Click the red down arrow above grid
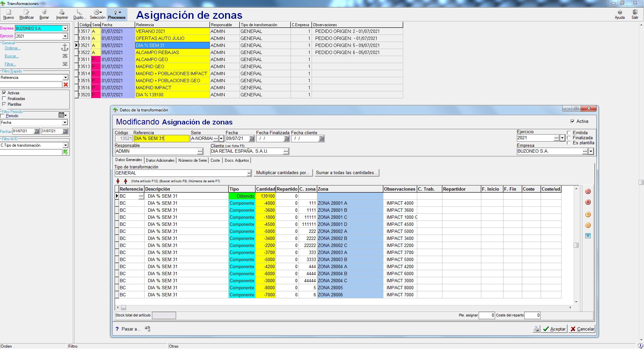 118,181
